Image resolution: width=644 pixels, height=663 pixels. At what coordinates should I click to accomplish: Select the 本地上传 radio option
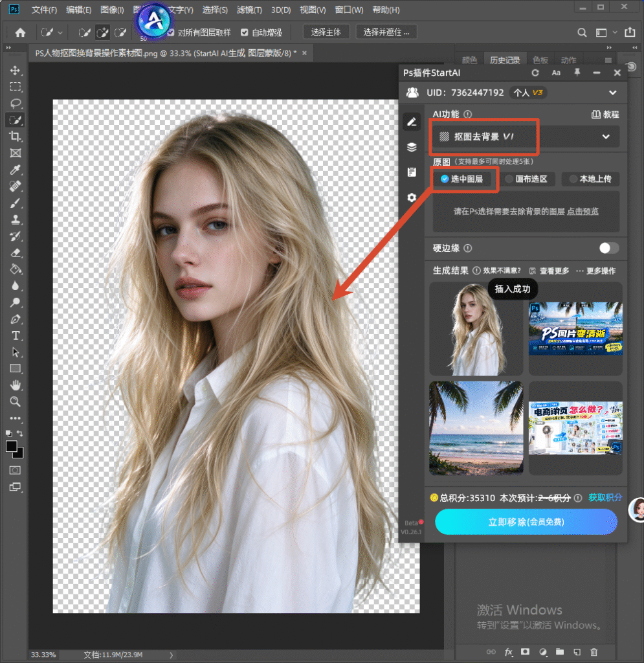[x=590, y=179]
